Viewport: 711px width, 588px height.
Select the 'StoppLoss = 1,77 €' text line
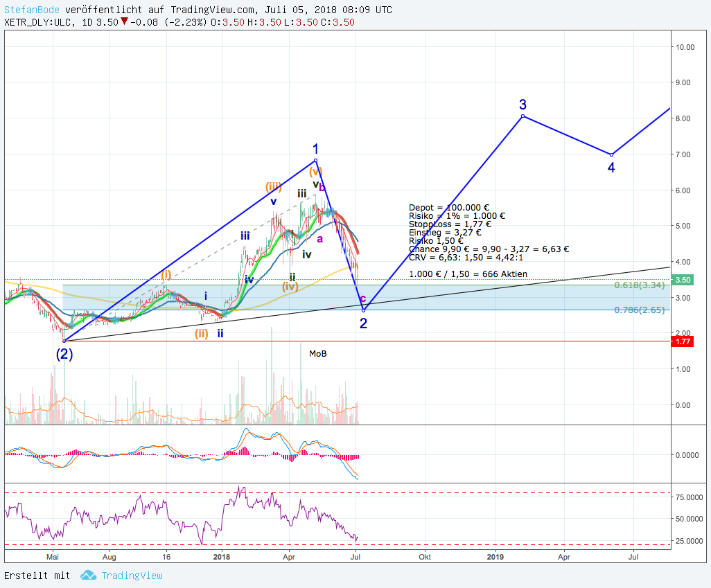[x=450, y=224]
